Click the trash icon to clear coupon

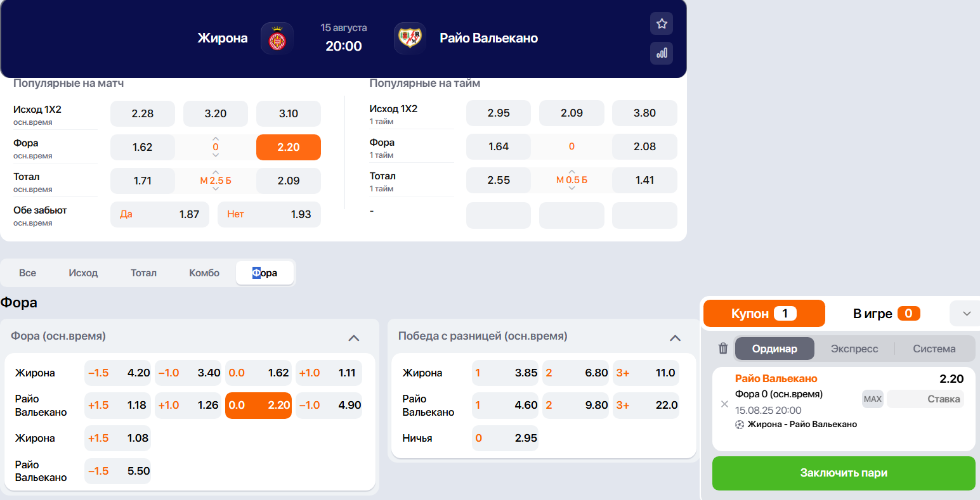[x=723, y=349]
